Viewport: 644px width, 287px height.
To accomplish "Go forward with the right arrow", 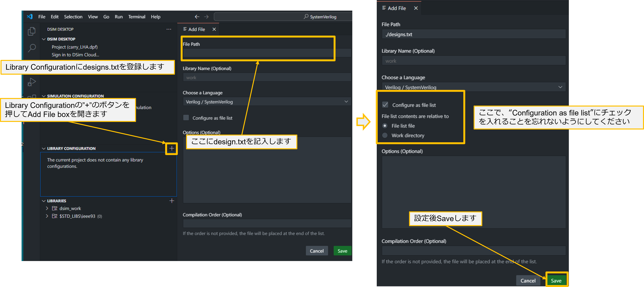I will (x=206, y=17).
